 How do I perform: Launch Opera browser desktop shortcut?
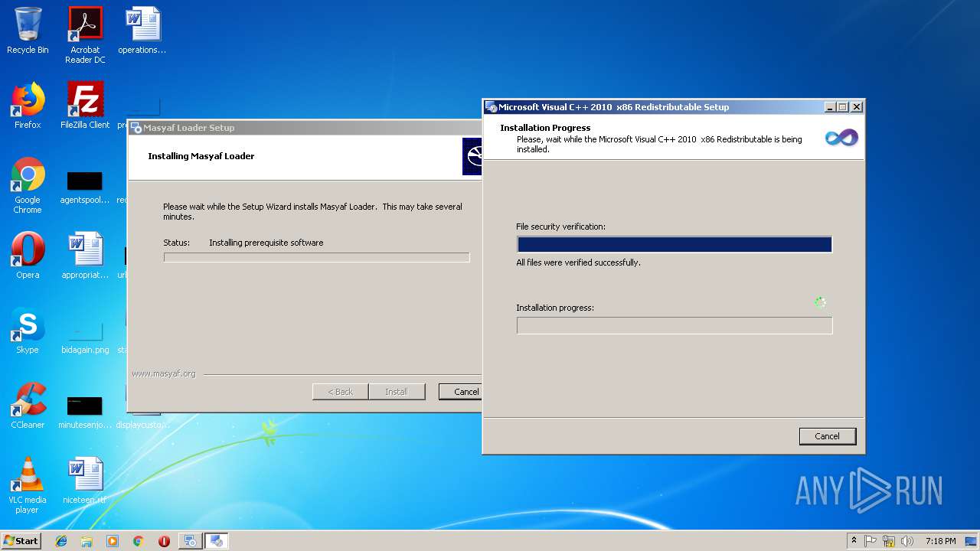(x=28, y=256)
